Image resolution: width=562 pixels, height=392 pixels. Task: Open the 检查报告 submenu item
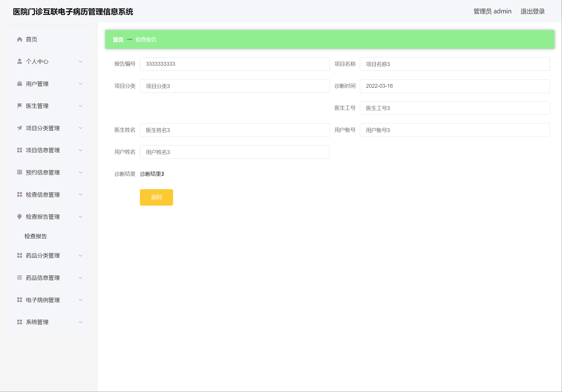pos(36,236)
